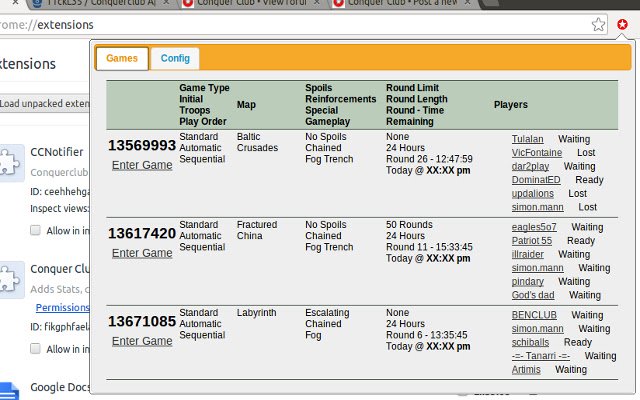Enter Game for game 13617420

pos(142,253)
